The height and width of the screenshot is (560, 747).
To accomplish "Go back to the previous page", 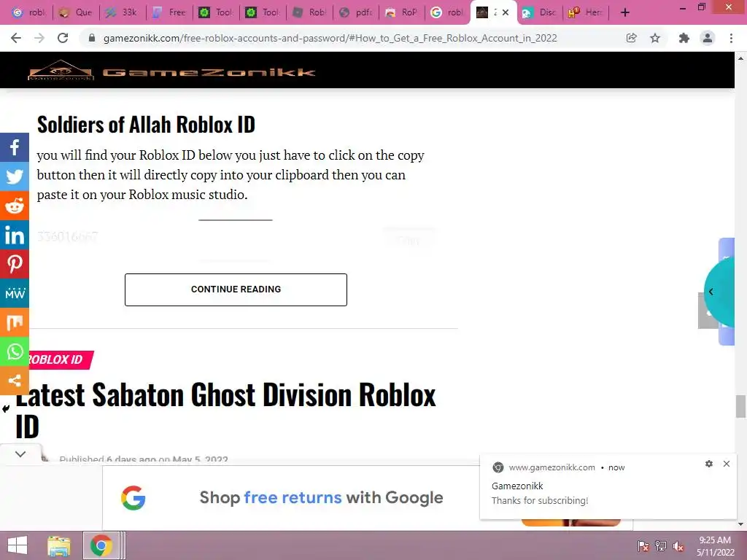I will click(16, 38).
